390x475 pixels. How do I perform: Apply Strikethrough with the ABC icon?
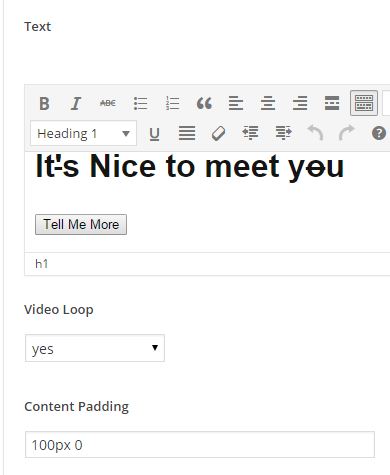108,103
